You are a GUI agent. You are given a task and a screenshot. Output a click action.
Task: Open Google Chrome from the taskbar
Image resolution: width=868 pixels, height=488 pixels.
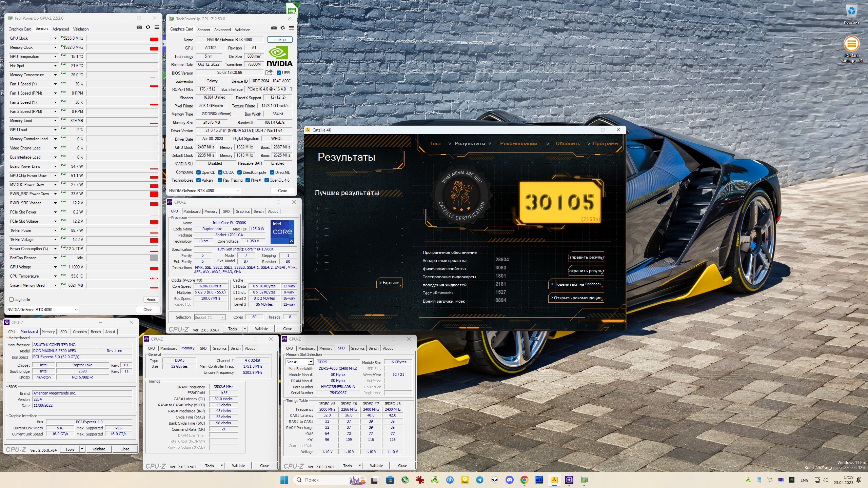[x=525, y=480]
